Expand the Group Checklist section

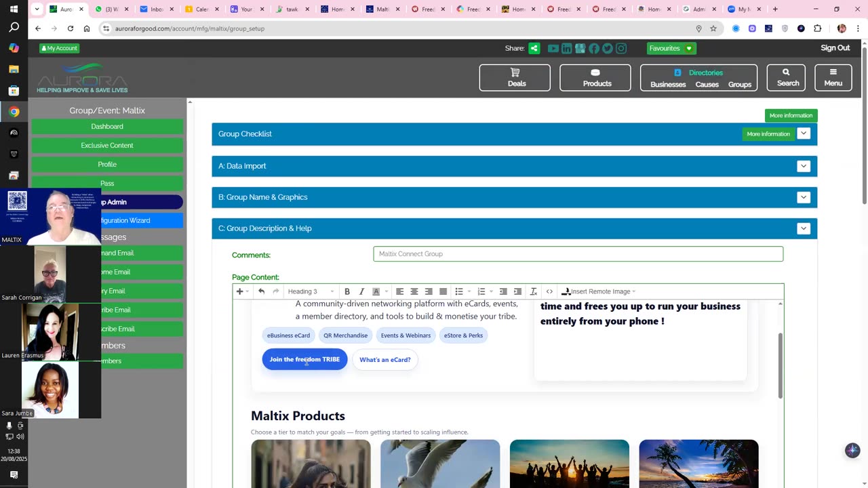tap(804, 134)
